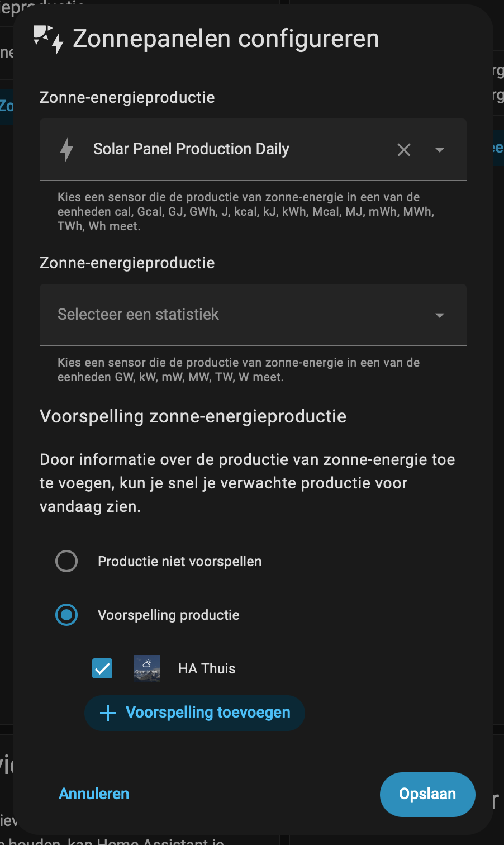Select 'Productie niet voorspellen' radio option

(x=66, y=561)
